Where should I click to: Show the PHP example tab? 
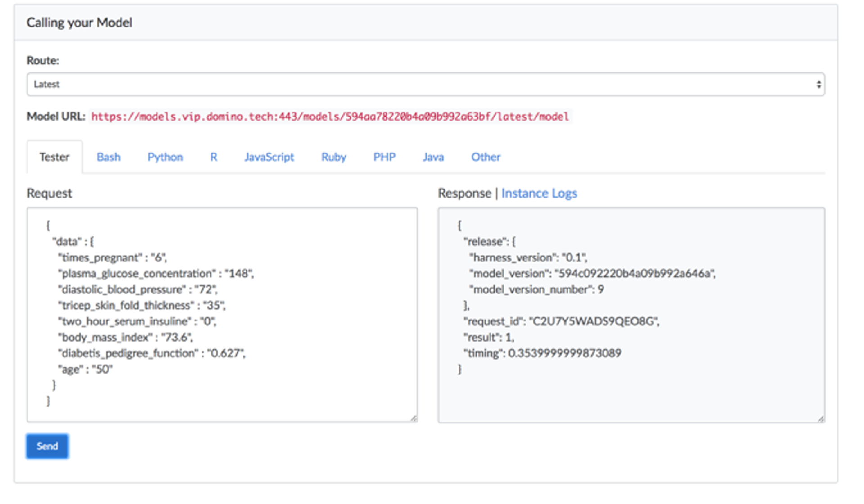(x=384, y=157)
